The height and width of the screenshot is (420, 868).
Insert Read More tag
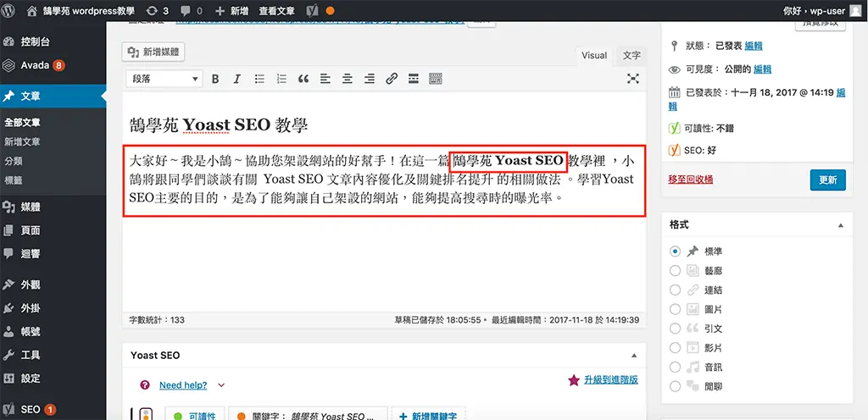click(414, 79)
